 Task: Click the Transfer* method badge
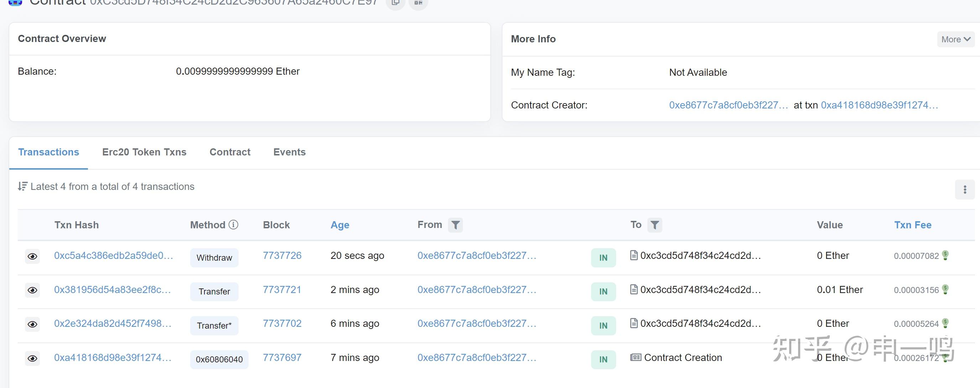pos(214,326)
